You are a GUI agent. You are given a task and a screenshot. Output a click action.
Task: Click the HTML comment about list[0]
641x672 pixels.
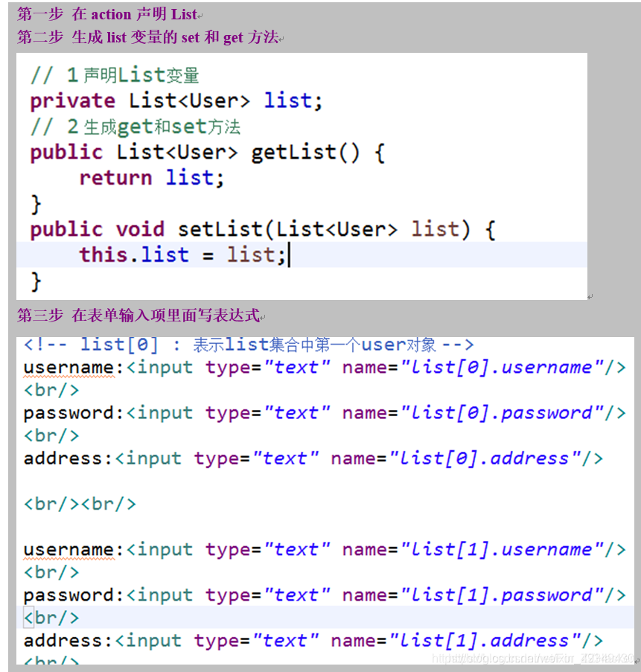coord(249,345)
